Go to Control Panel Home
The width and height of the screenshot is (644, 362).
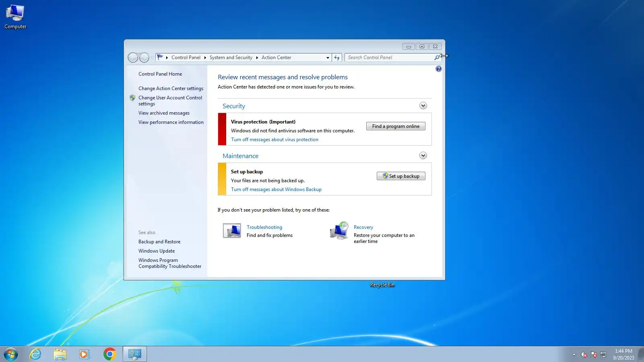click(160, 74)
